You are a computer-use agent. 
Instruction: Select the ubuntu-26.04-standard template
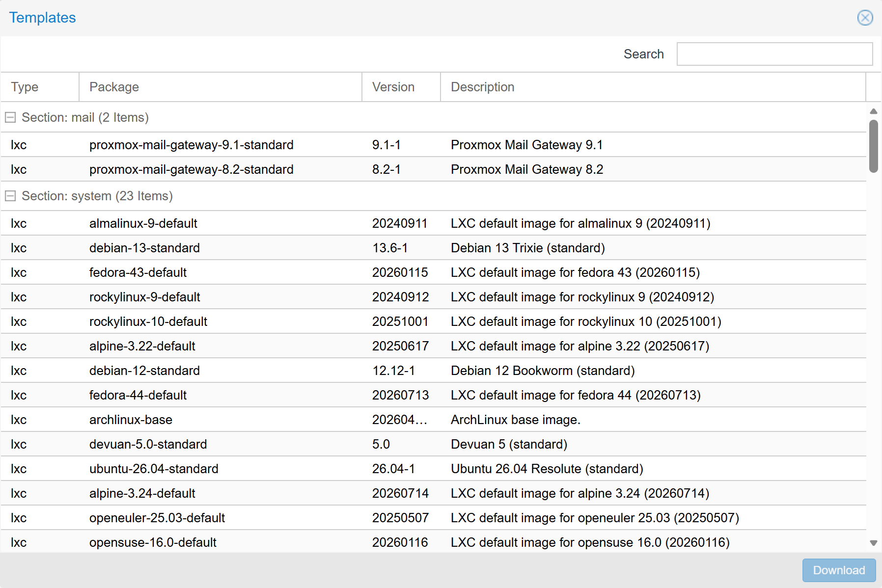[433, 469]
